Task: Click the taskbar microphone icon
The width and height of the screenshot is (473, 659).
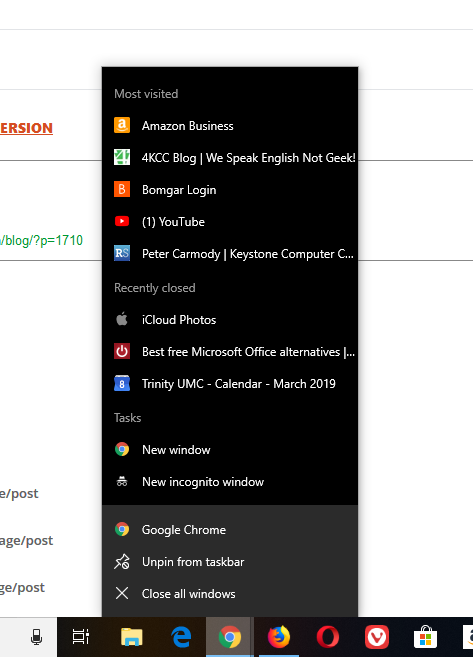Action: pos(37,637)
